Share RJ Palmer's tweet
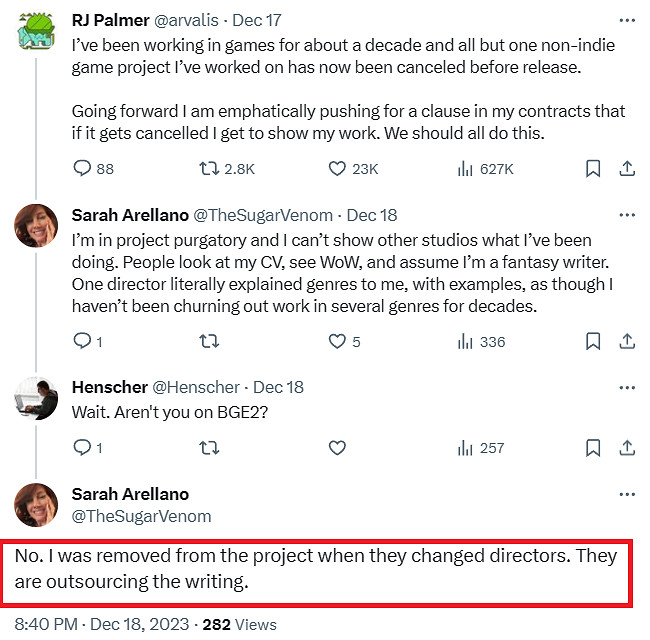650x640 pixels. tap(627, 169)
